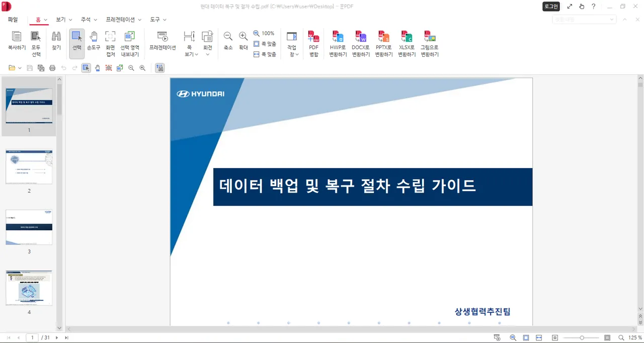Select page 4 thumbnail

click(29, 288)
